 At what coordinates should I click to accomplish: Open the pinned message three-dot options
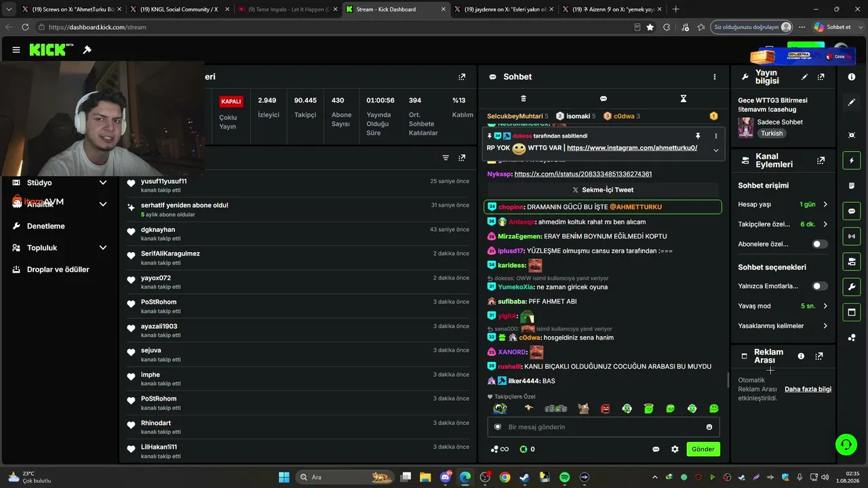coord(715,136)
